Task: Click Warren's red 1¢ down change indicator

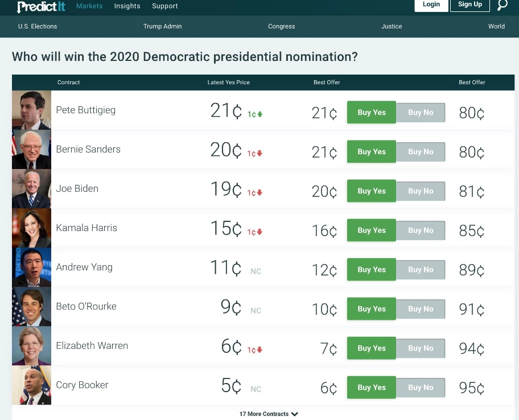Action: pyautogui.click(x=255, y=350)
